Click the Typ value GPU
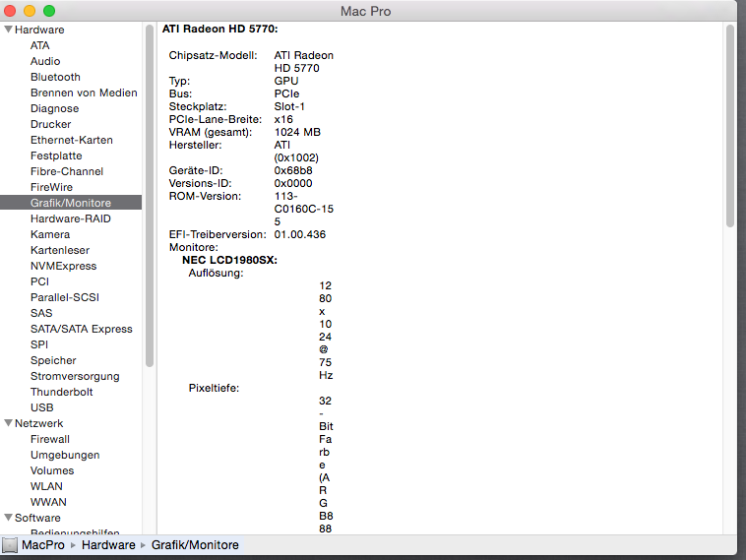Screen dimensions: 746x560 286,81
